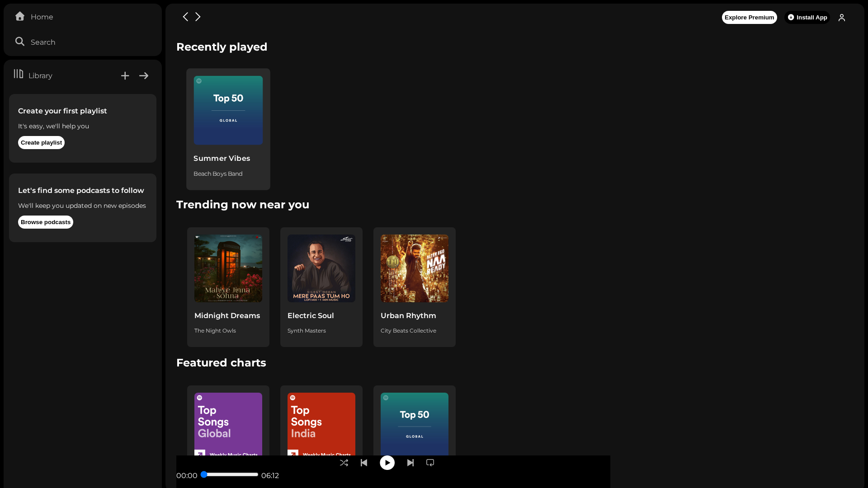The height and width of the screenshot is (488, 868).
Task: Click Browse podcasts button
Action: [x=46, y=222]
